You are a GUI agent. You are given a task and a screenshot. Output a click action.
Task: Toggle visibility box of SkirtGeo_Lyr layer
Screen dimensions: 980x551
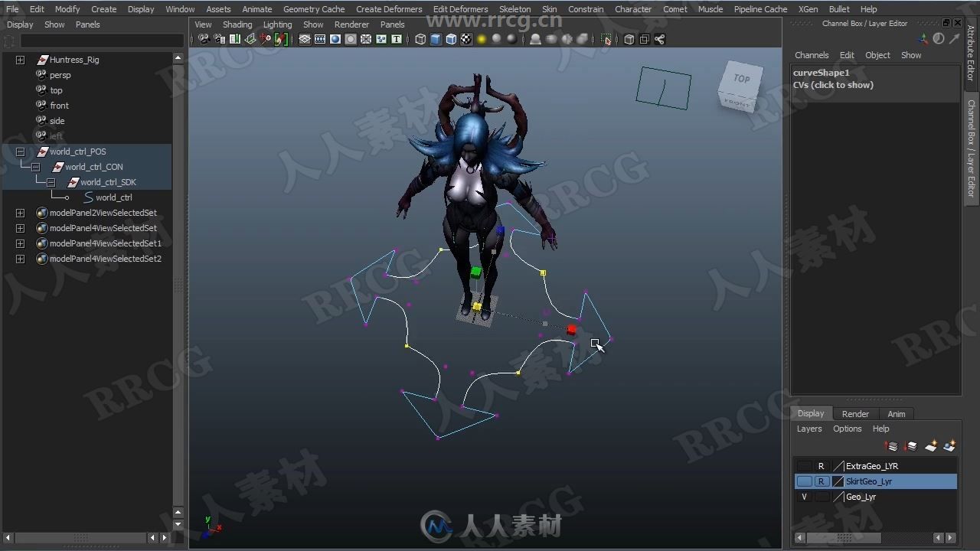point(804,481)
